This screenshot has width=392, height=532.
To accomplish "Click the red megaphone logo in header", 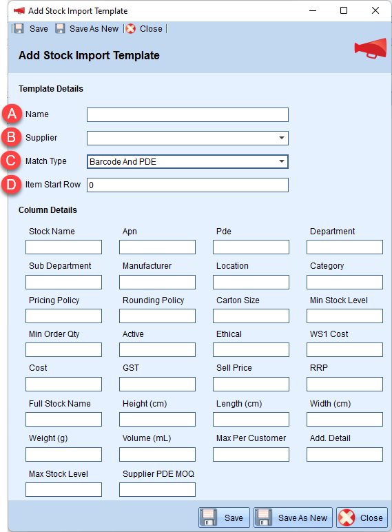I will click(370, 49).
